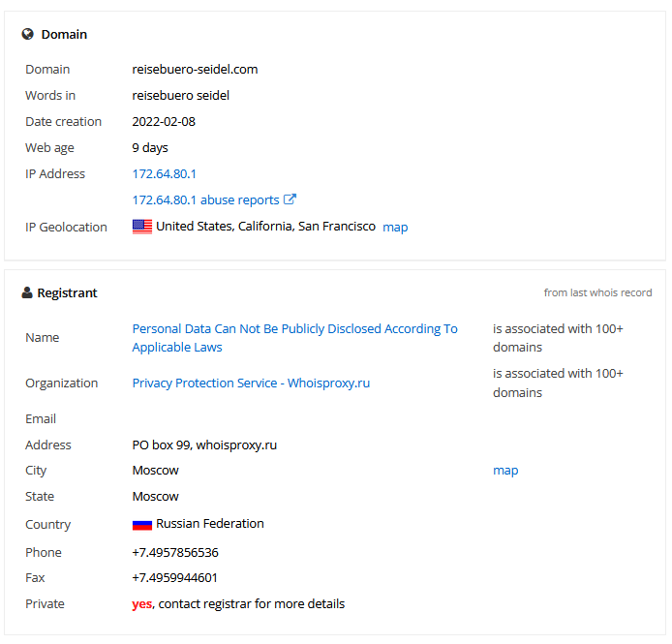672x644 pixels.
Task: Click the globe icon beside Domain heading
Action: tap(28, 34)
